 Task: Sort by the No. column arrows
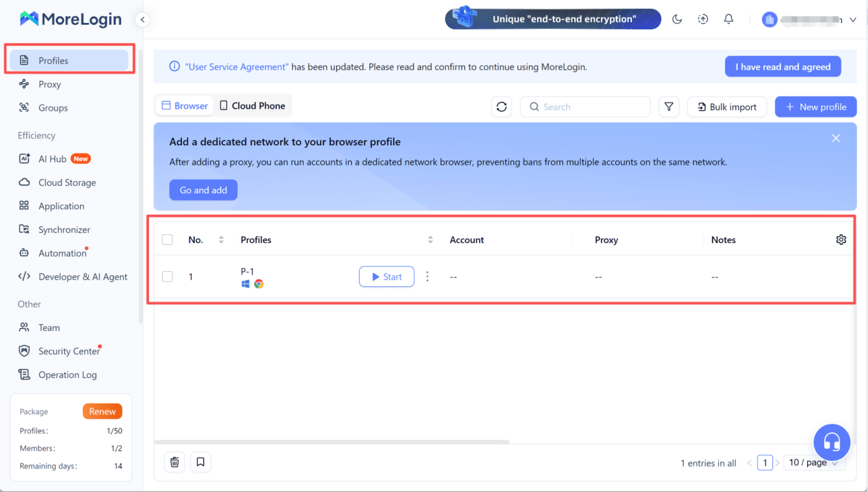coord(221,240)
